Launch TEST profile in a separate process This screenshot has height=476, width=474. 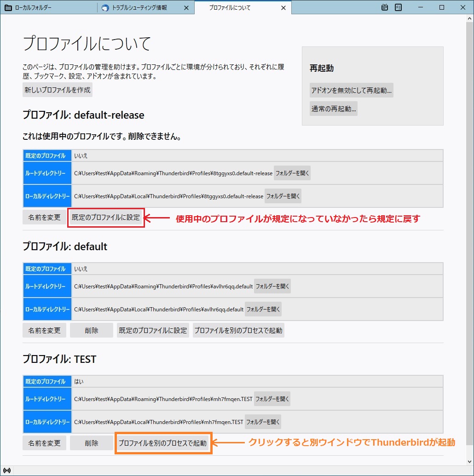click(x=163, y=443)
